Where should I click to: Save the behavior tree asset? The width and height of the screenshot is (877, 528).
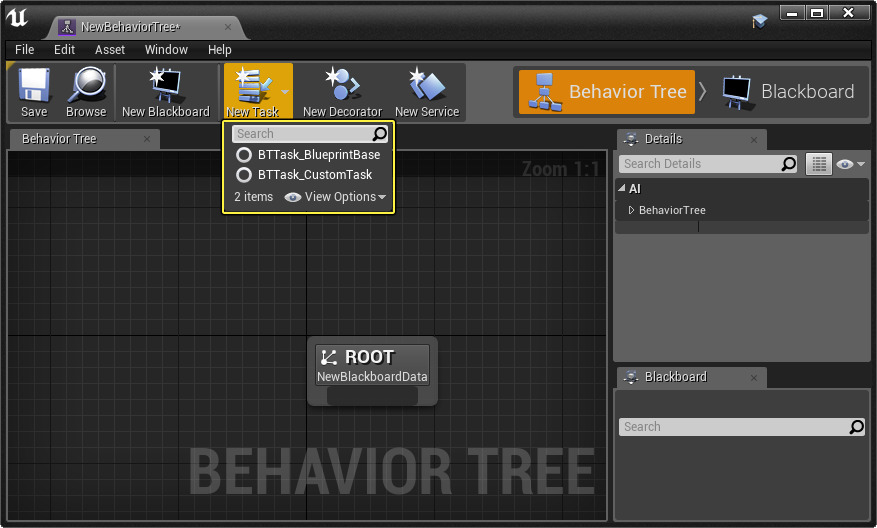(x=34, y=92)
